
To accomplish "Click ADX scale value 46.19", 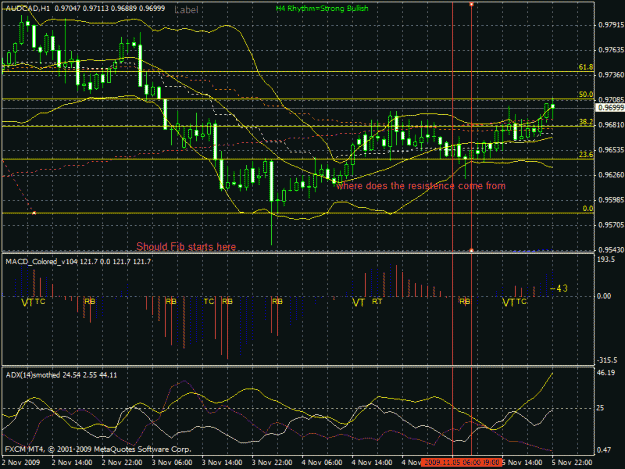I will [x=606, y=373].
